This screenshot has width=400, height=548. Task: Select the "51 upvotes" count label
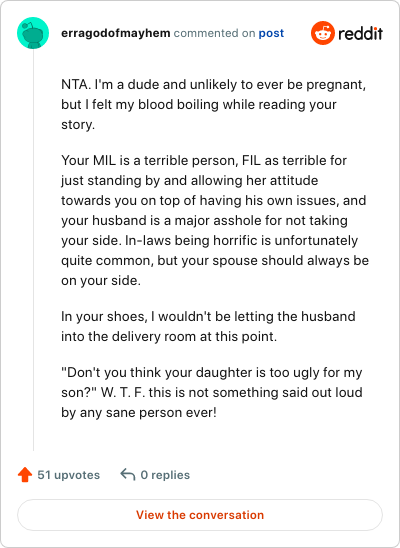[68, 475]
